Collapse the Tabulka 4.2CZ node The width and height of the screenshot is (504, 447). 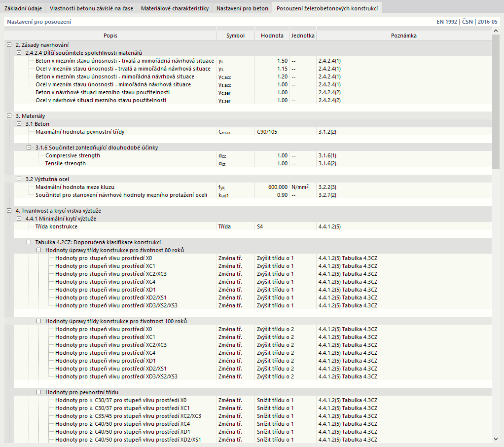(29, 242)
